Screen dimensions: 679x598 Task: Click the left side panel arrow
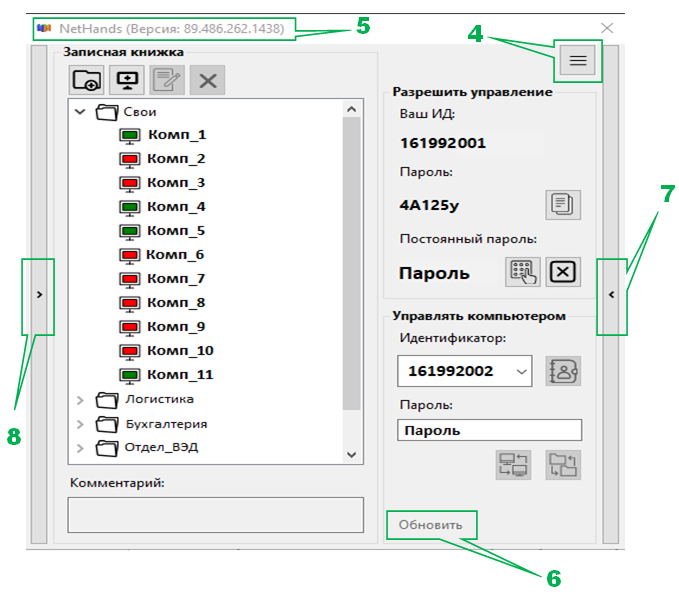coord(38,295)
